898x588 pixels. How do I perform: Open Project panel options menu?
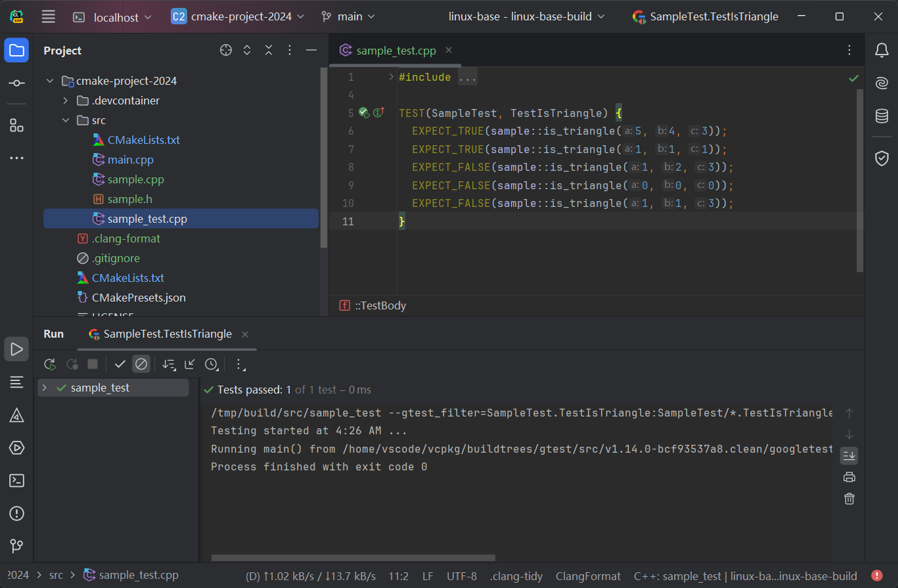click(x=290, y=51)
